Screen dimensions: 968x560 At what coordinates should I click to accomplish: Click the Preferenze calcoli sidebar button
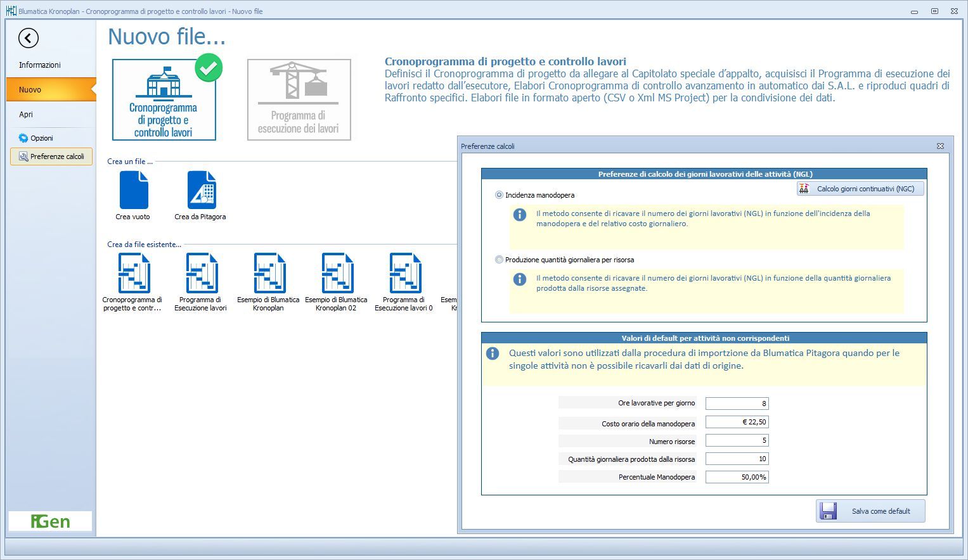point(51,156)
